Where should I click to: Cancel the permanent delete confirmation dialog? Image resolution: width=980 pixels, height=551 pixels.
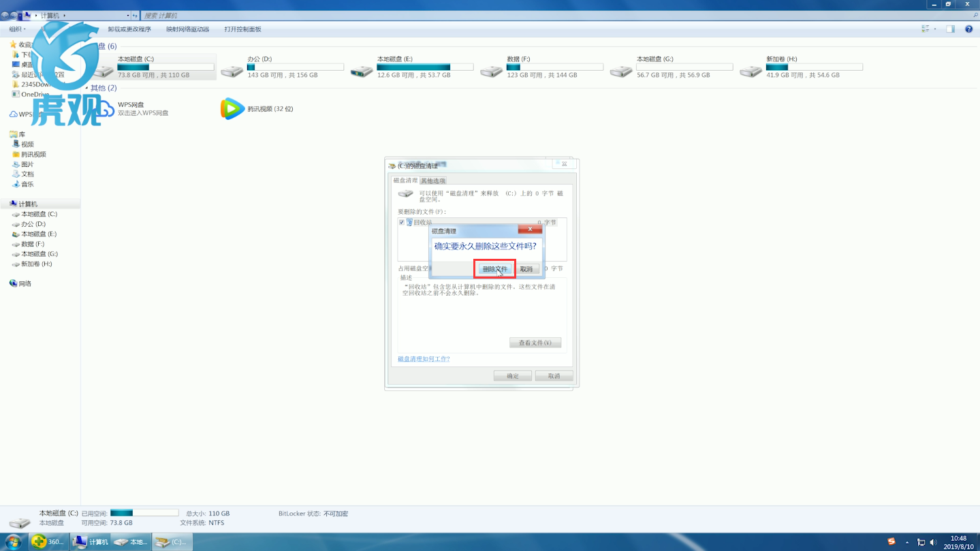[526, 269]
